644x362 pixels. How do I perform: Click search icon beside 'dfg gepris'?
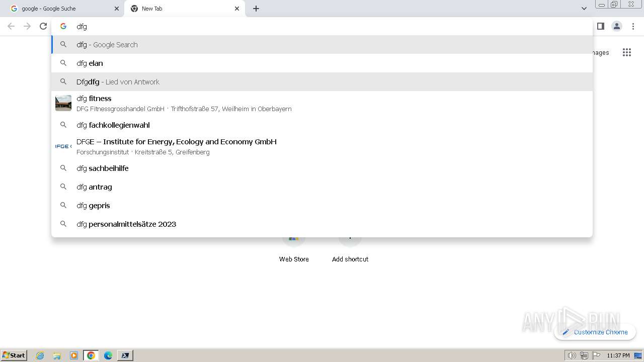[63, 205]
